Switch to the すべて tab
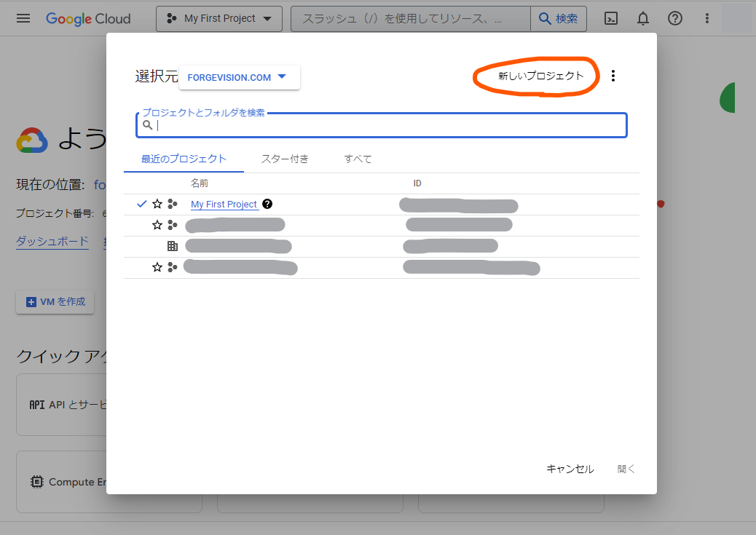Viewport: 756px width, 535px height. (358, 158)
